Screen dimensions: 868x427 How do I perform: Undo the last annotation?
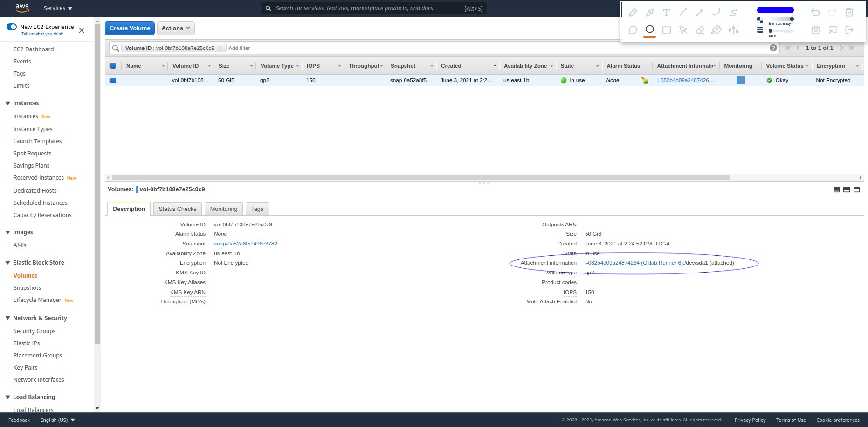(x=815, y=13)
